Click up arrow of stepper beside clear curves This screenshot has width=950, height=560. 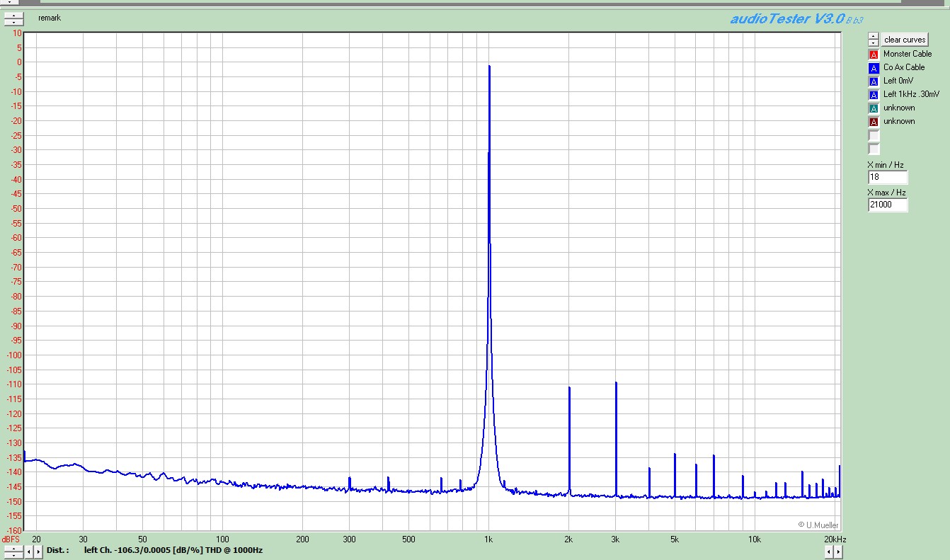tap(874, 36)
